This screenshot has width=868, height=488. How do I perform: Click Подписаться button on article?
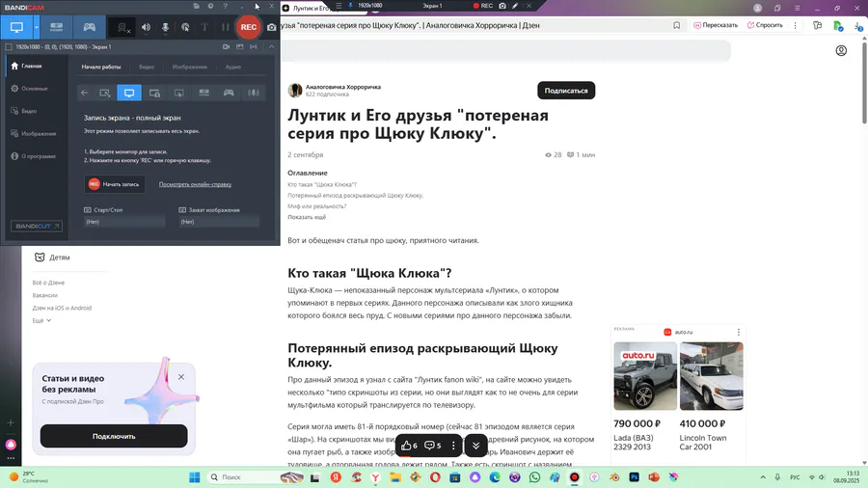click(566, 91)
